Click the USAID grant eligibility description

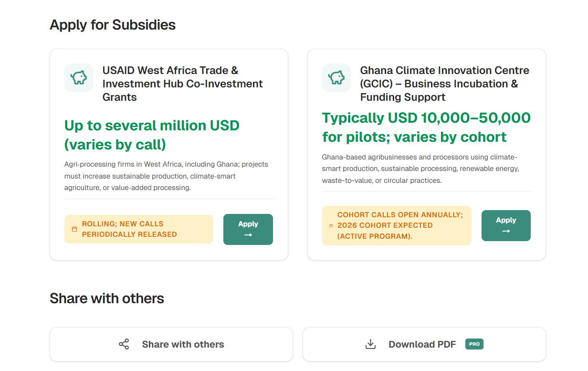166,176
